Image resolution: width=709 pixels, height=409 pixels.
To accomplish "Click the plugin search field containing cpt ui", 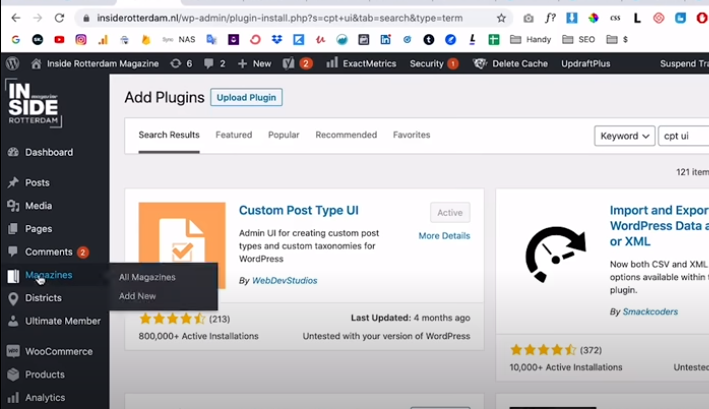I will click(684, 136).
